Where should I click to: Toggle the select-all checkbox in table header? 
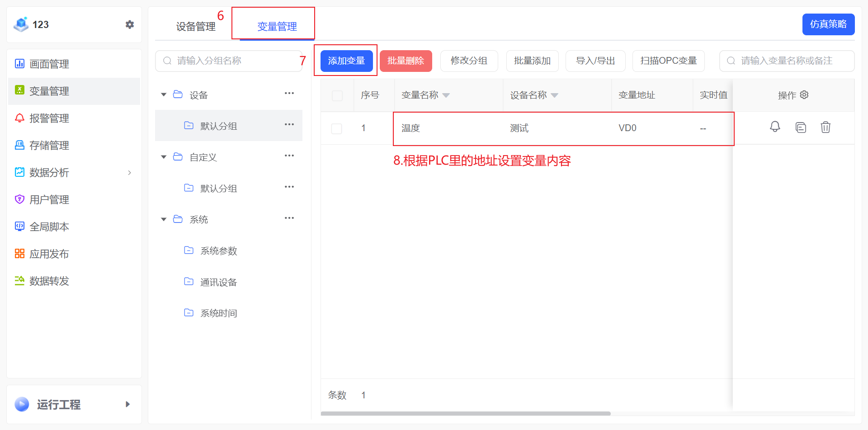point(337,95)
